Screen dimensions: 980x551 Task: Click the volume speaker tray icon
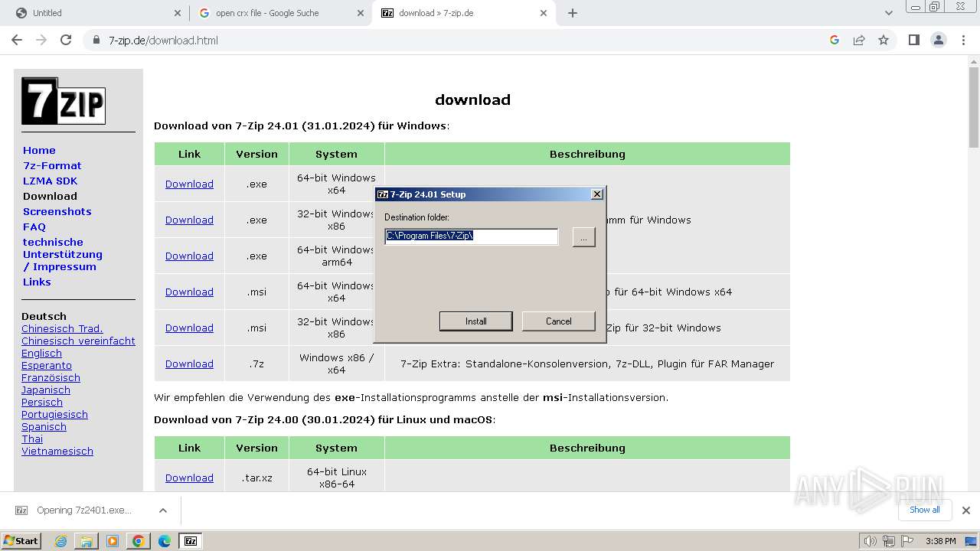(869, 541)
